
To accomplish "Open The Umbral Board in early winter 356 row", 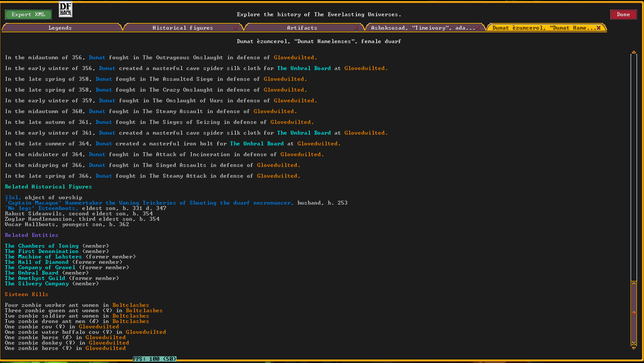I will click(x=304, y=68).
